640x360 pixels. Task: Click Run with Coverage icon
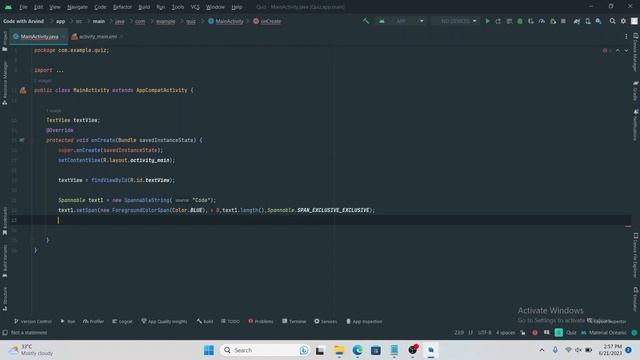pos(531,21)
